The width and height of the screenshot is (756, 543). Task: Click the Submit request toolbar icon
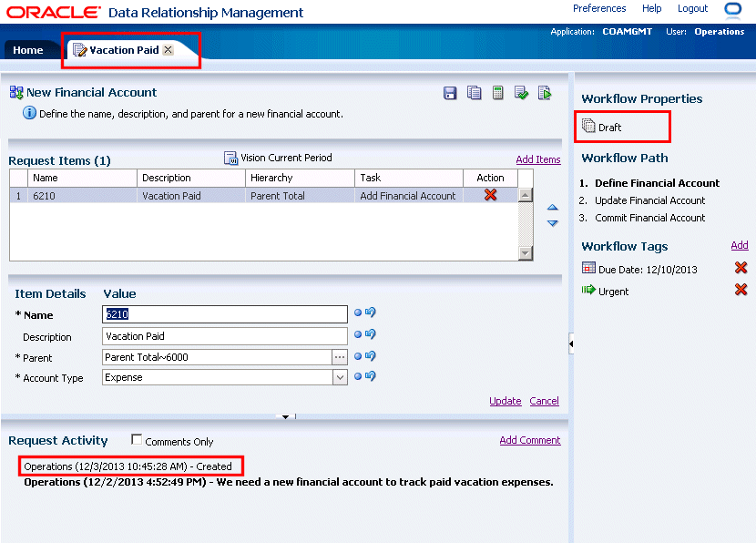545,93
